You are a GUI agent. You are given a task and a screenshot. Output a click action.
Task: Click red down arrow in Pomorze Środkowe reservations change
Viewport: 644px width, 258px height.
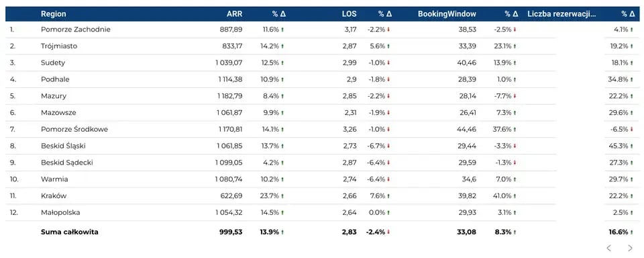click(632, 129)
